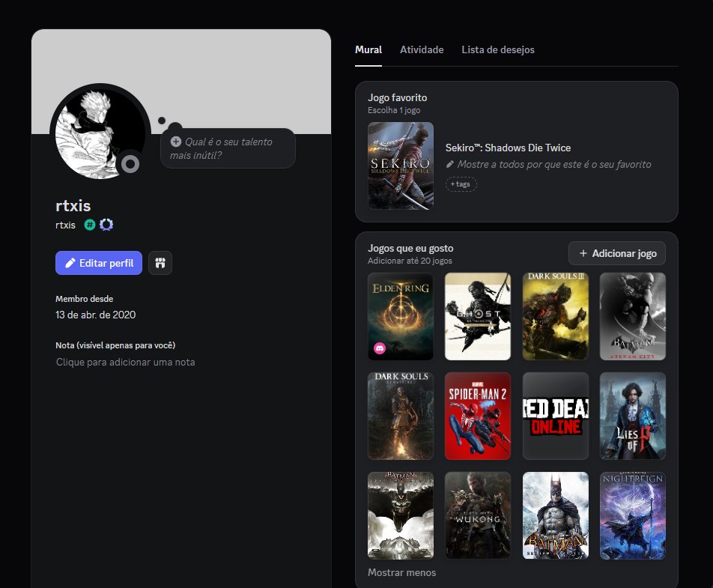Viewport: 713px width, 588px height.
Task: Open the Lies of P game cover
Action: [x=633, y=416]
